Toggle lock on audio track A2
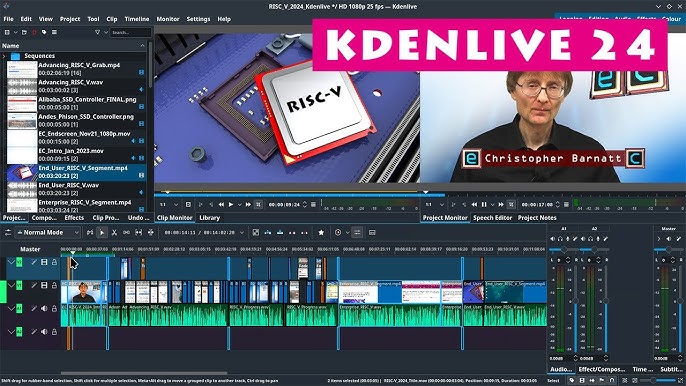Viewport: 686px width, 386px height. pos(54,332)
